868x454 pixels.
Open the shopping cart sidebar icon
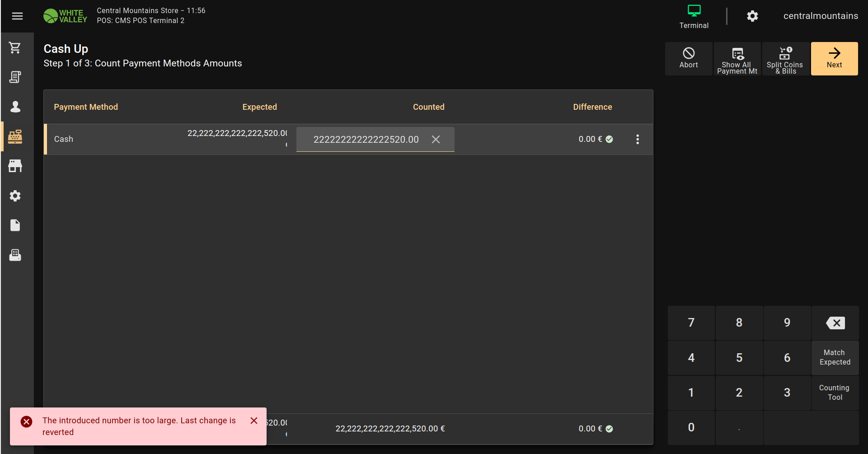point(15,47)
